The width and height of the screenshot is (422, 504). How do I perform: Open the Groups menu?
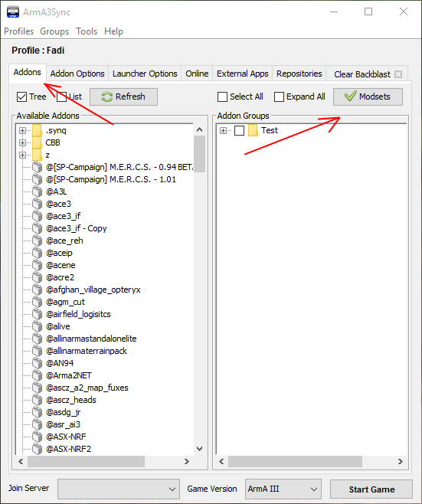(x=54, y=31)
